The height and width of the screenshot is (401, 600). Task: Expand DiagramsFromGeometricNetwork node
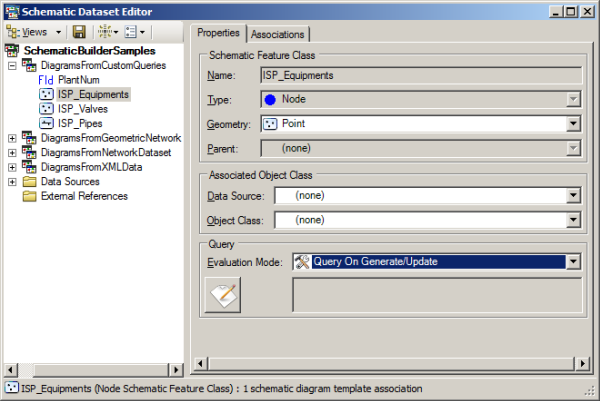pos(12,138)
